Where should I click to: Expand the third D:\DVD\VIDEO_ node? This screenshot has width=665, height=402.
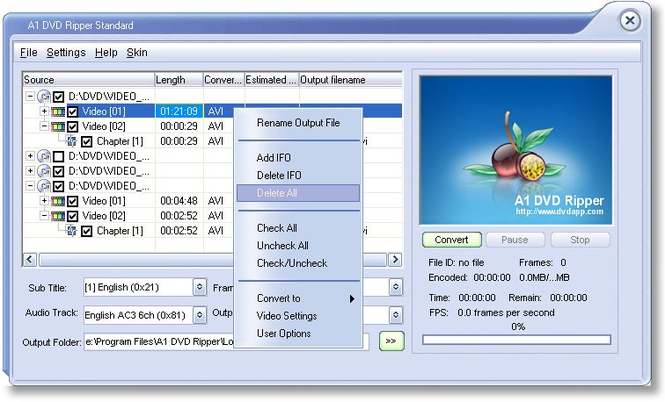(30, 170)
